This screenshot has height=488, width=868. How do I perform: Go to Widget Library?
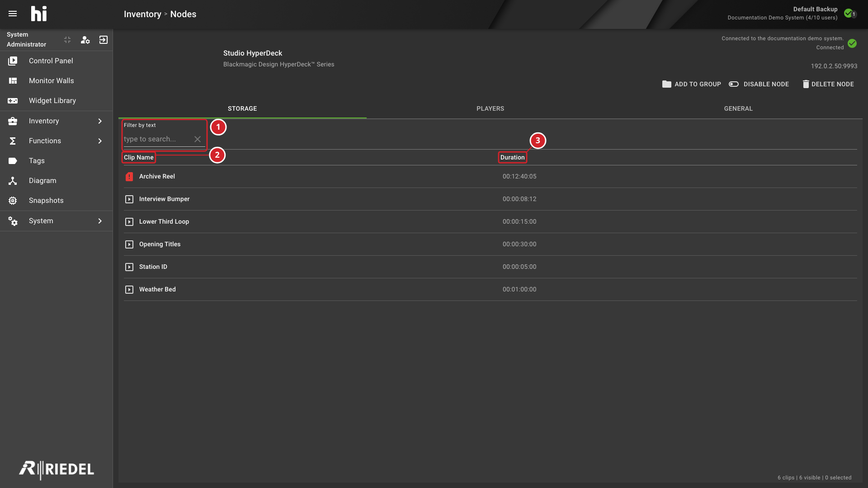(x=57, y=100)
